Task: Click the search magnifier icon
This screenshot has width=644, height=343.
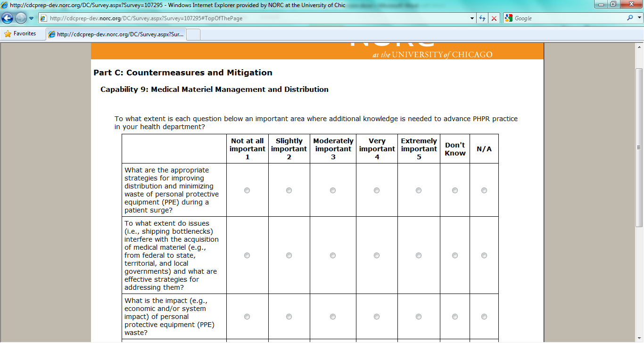Action: click(630, 18)
